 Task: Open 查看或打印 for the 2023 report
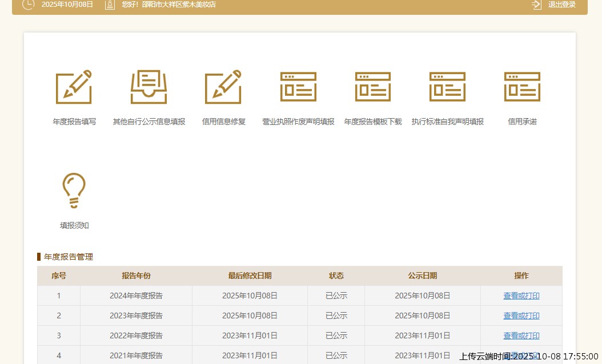coord(521,316)
